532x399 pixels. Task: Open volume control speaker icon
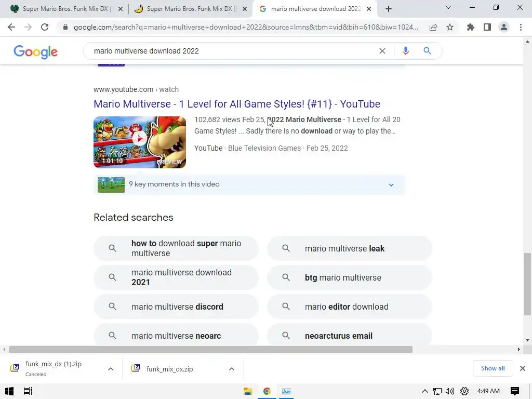coord(450,391)
